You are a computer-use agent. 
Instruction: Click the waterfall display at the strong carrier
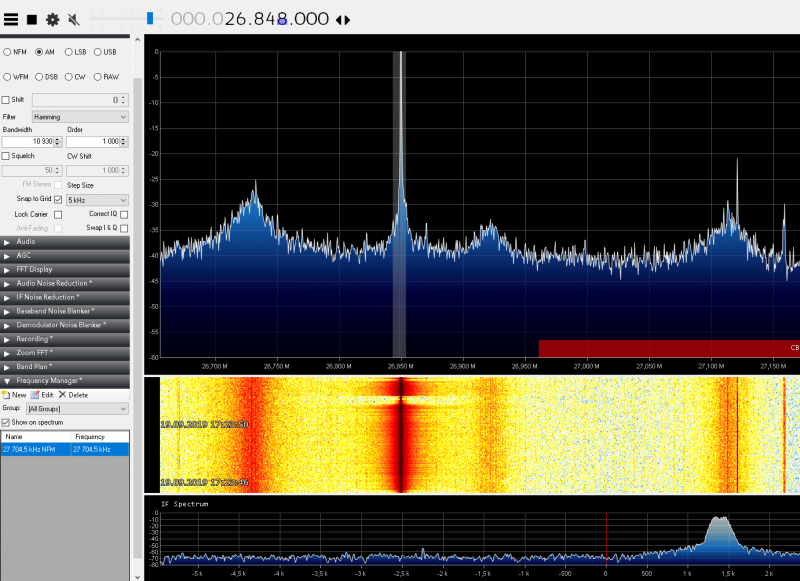401,435
